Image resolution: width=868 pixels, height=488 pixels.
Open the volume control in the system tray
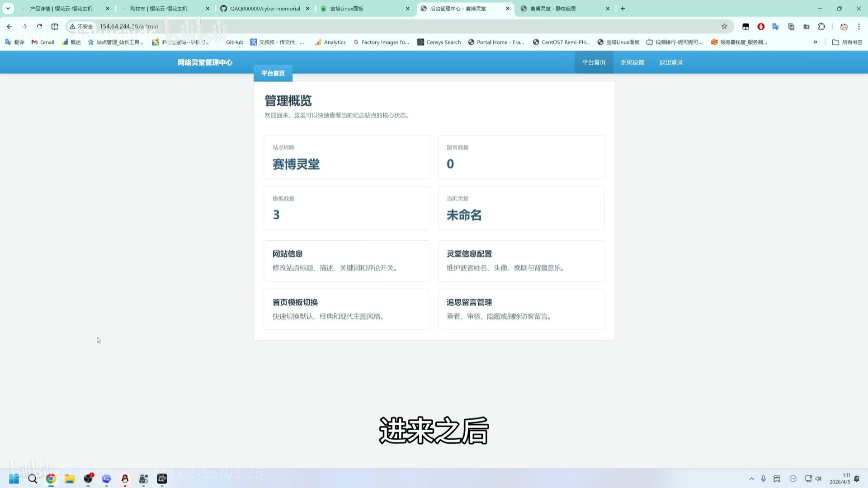pyautogui.click(x=818, y=479)
